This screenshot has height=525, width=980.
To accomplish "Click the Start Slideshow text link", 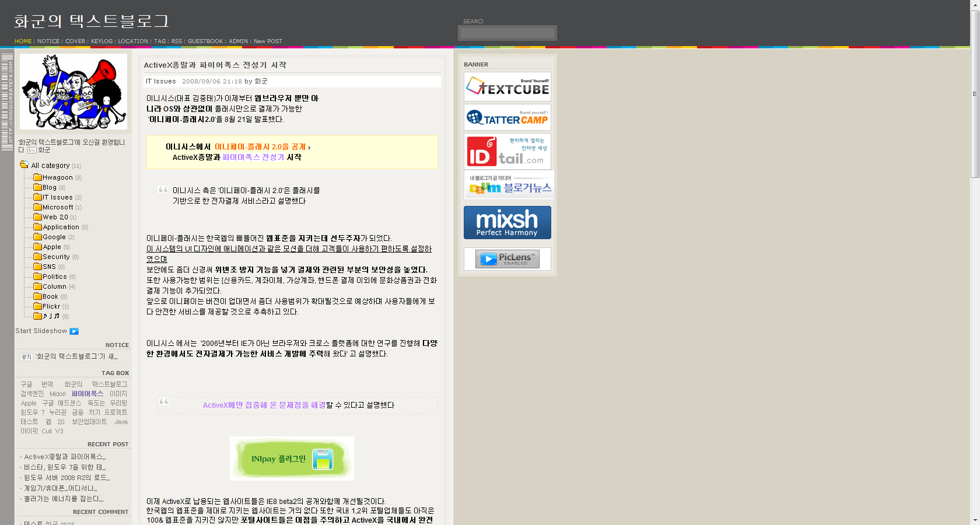I will [x=41, y=331].
